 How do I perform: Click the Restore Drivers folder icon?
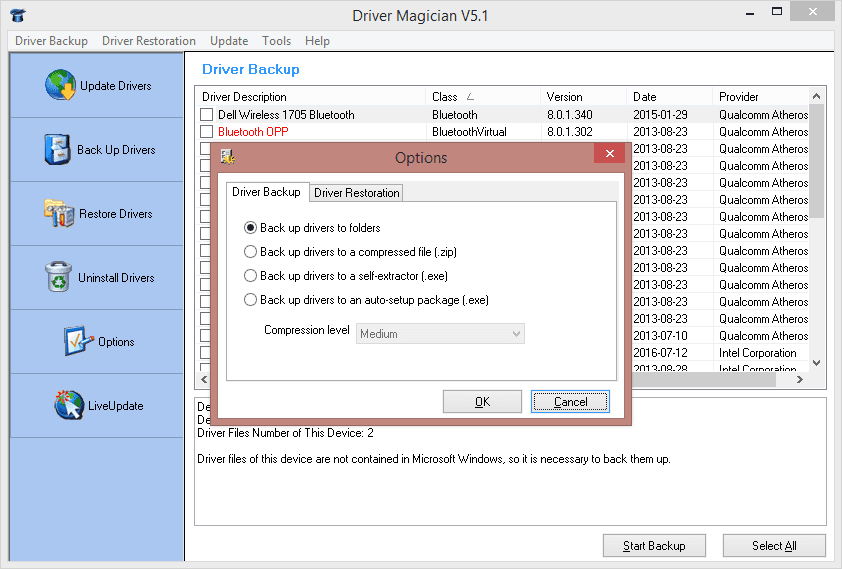click(59, 214)
